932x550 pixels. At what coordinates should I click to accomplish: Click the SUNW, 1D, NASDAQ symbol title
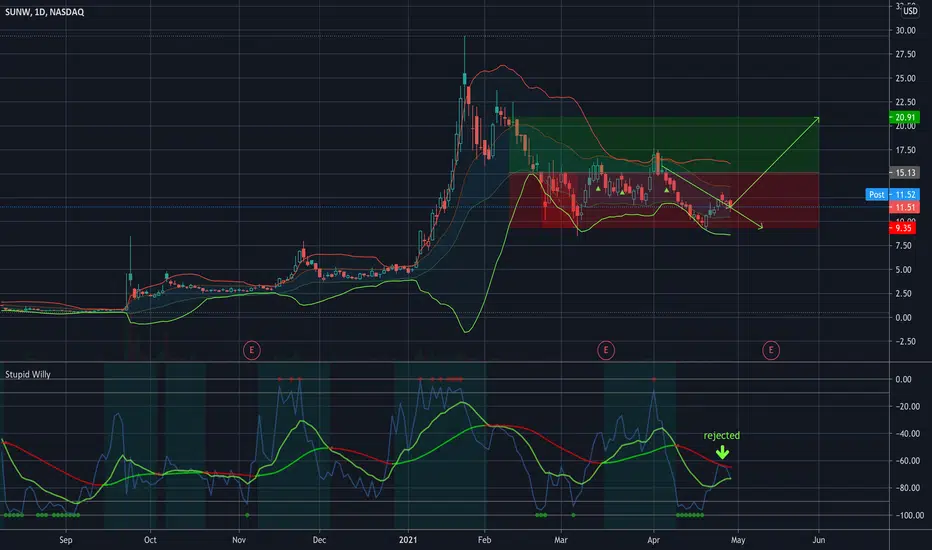coord(45,12)
